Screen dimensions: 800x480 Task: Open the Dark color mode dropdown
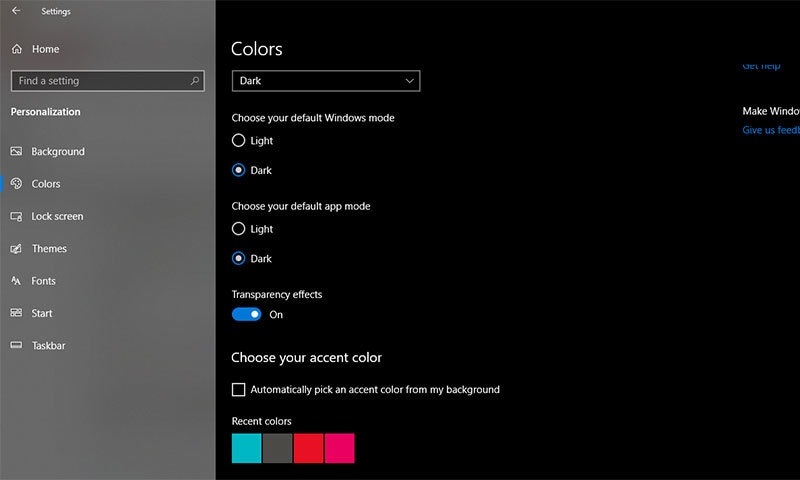[x=326, y=81]
